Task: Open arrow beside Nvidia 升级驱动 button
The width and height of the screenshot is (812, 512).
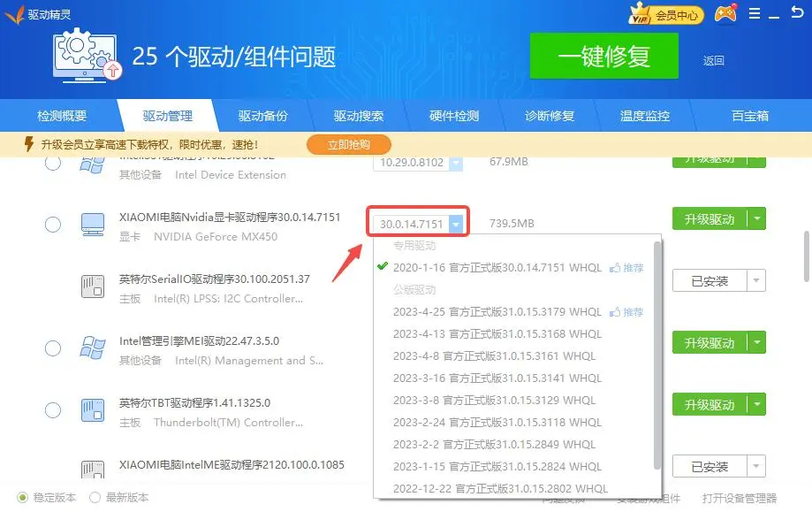Action: (x=756, y=219)
